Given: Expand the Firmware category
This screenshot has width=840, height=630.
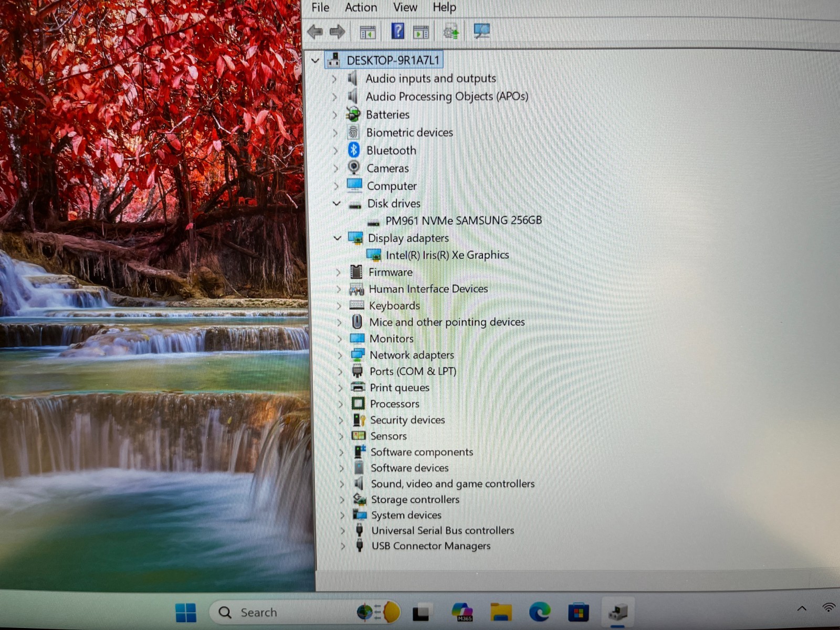Looking at the screenshot, I should point(338,272).
